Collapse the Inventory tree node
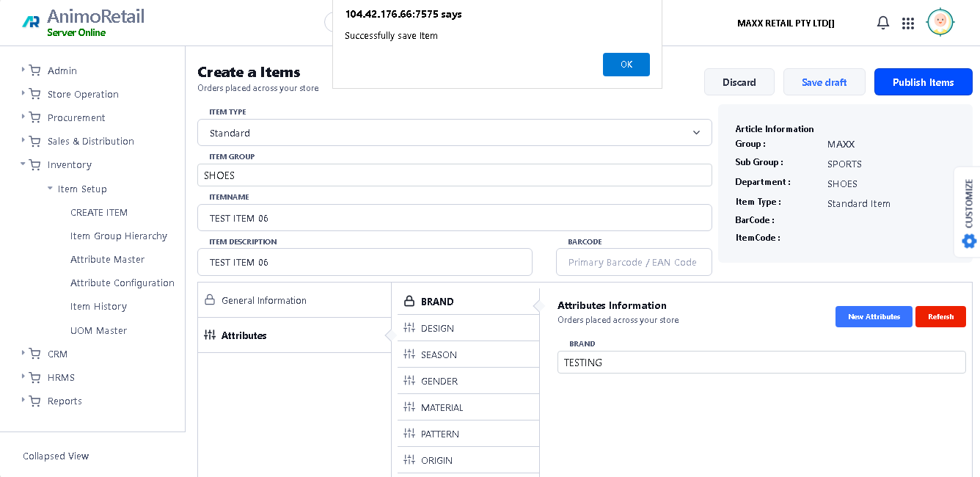980x477 pixels. coord(23,164)
